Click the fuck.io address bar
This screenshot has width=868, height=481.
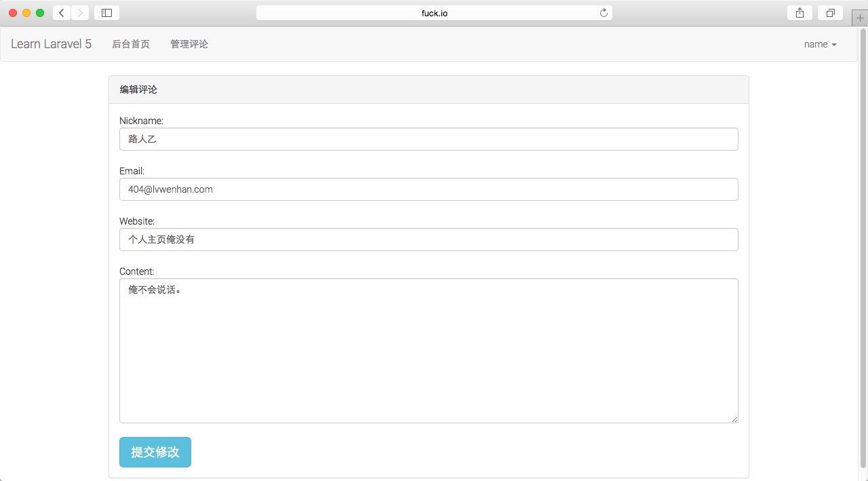pos(434,12)
